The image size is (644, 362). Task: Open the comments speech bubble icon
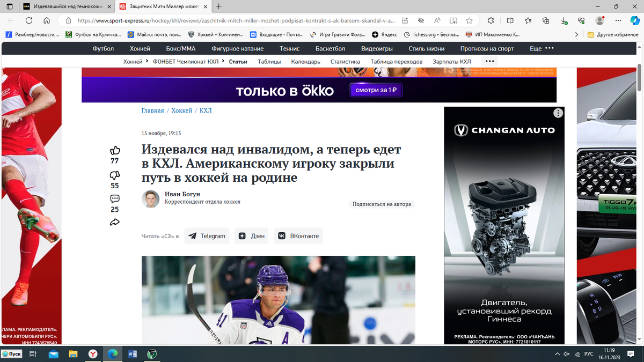tap(114, 199)
